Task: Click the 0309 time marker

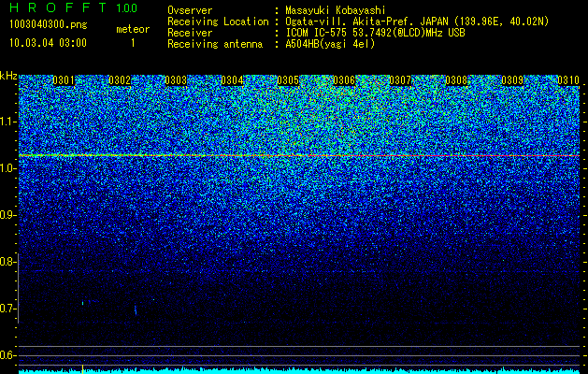Action: click(x=512, y=80)
